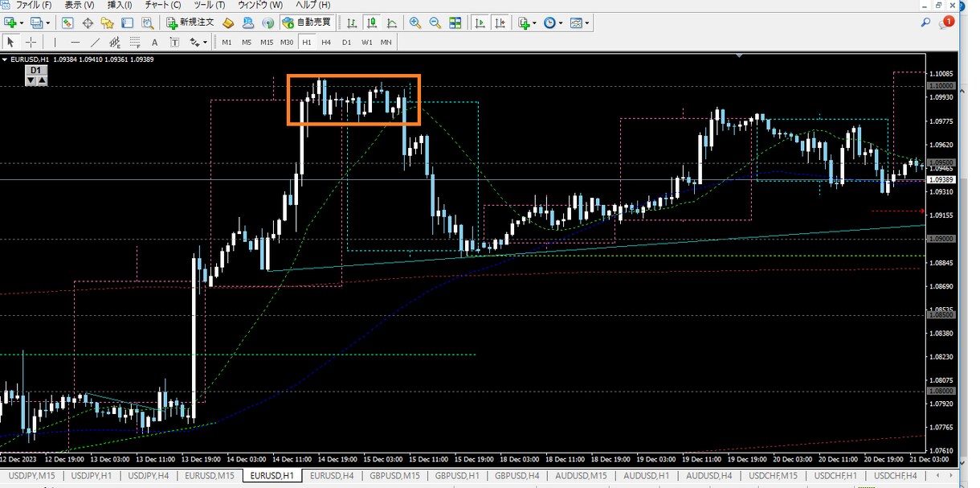Switch chart to line chart mode
Image resolution: width=980 pixels, height=488 pixels.
tap(391, 23)
